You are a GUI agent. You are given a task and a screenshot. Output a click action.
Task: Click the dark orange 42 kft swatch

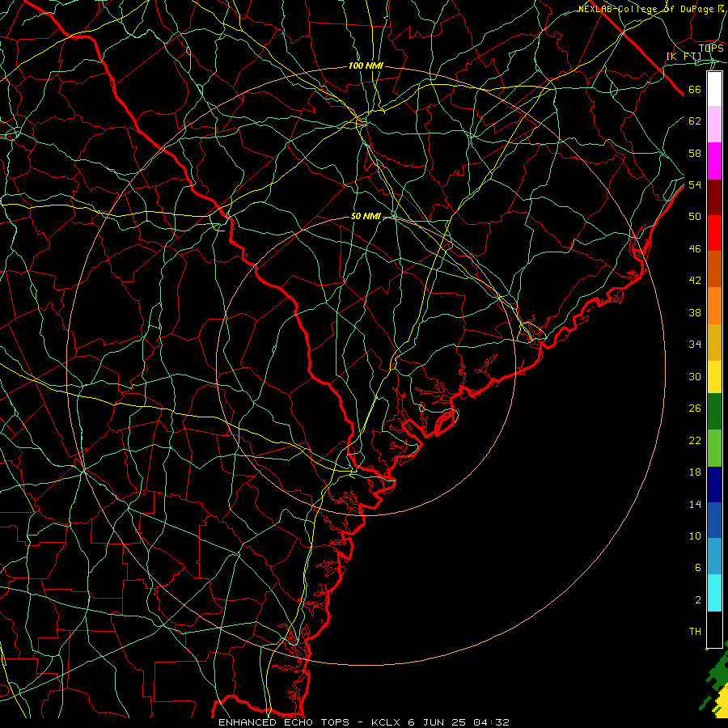pyautogui.click(x=714, y=269)
